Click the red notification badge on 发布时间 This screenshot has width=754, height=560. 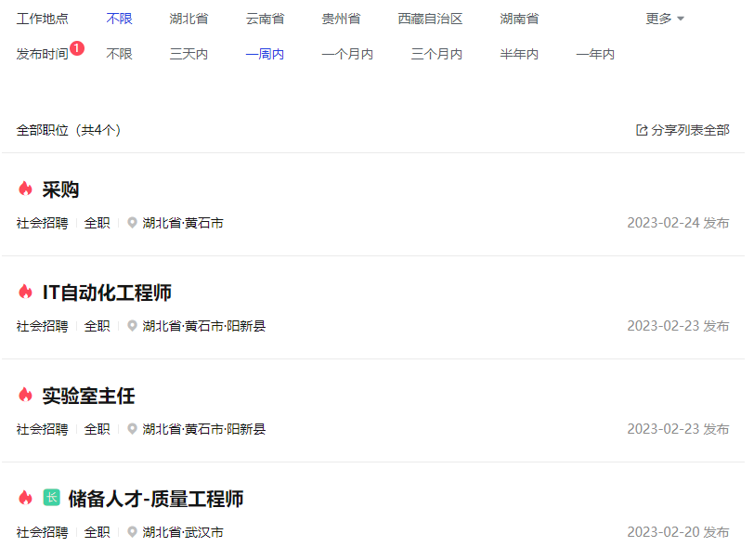[x=77, y=48]
